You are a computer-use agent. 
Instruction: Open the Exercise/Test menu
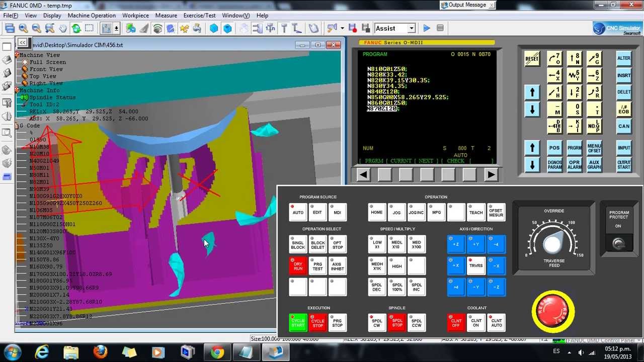(199, 16)
